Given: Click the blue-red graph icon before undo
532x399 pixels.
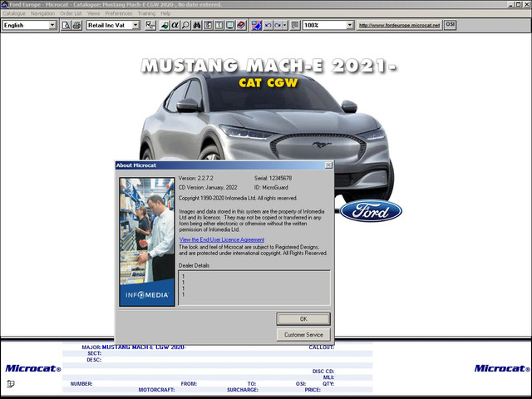Looking at the screenshot, I should pyautogui.click(x=257, y=26).
